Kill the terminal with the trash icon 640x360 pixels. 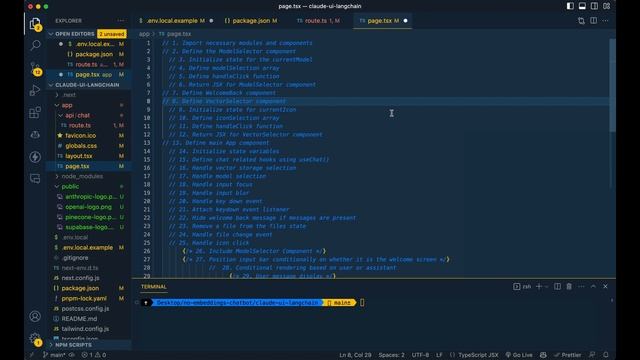[x=569, y=287]
